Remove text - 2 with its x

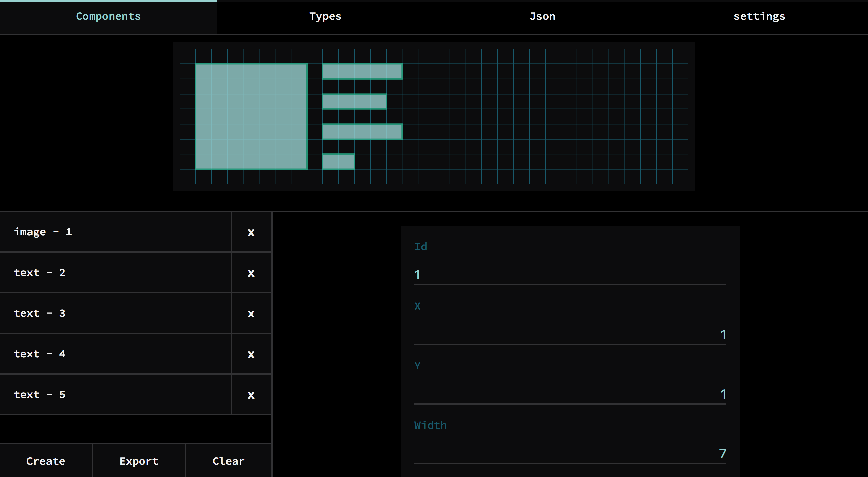point(251,273)
